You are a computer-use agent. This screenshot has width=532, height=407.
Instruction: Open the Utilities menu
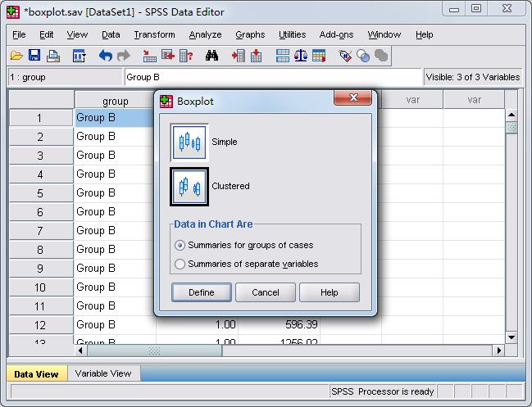292,34
